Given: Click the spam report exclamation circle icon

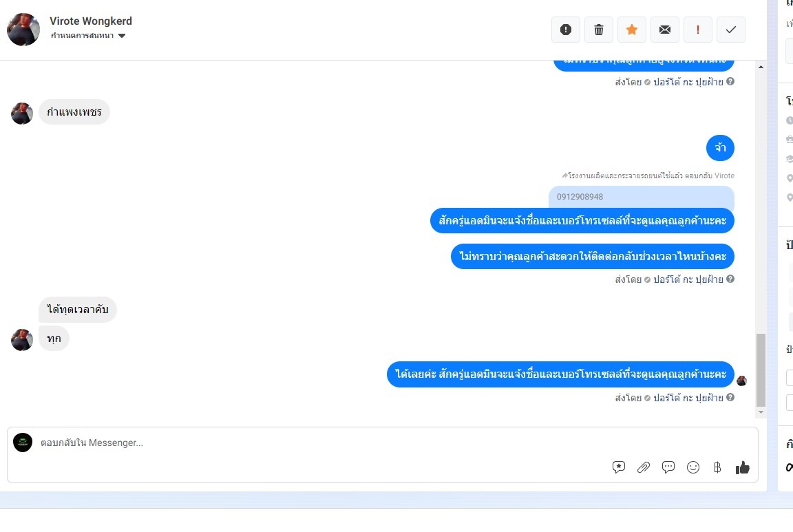Looking at the screenshot, I should pos(565,30).
